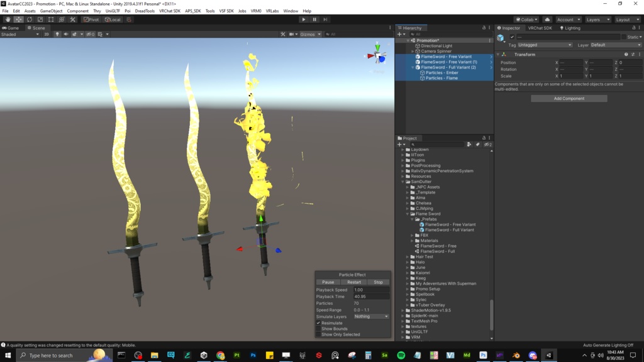The image size is (644, 362).
Task: Collapse the FlameSword - Full Variant (2) hierarchy item
Action: tap(413, 67)
